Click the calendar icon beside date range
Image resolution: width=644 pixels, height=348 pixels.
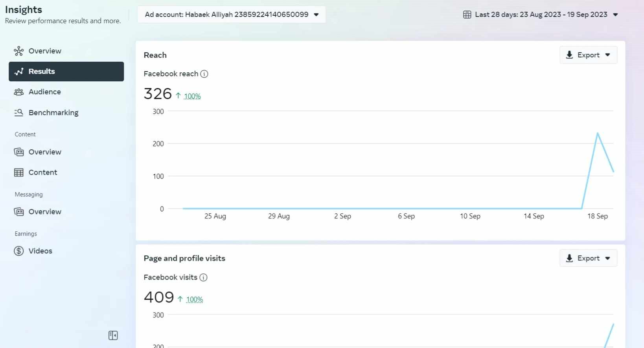(x=467, y=15)
